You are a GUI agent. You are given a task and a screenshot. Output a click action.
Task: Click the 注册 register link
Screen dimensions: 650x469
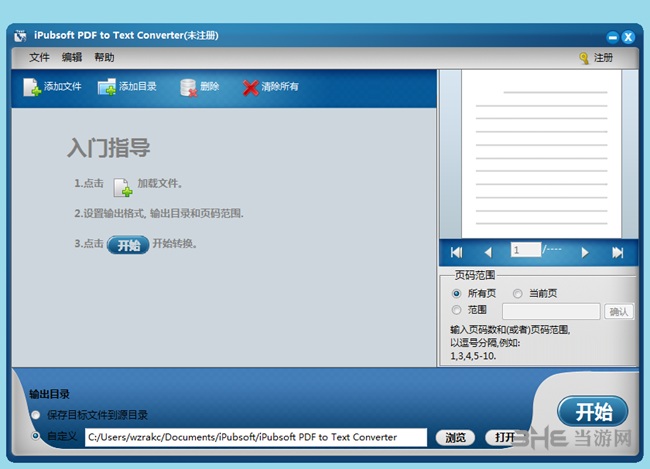pos(603,58)
